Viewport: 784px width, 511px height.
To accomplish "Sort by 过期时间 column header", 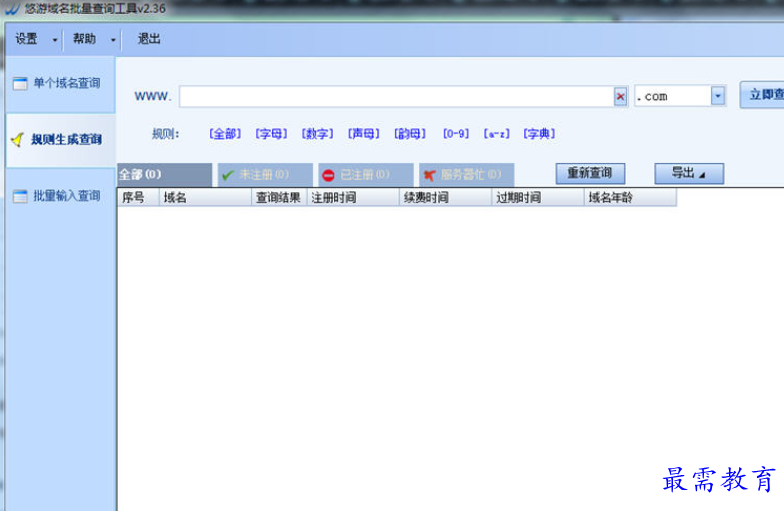I will (x=538, y=198).
